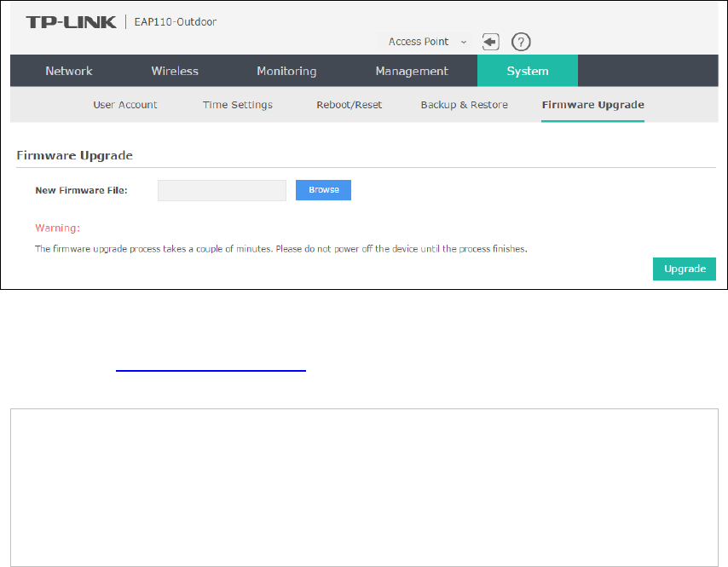Click the TP-LINK logo
728x567 pixels.
point(71,22)
